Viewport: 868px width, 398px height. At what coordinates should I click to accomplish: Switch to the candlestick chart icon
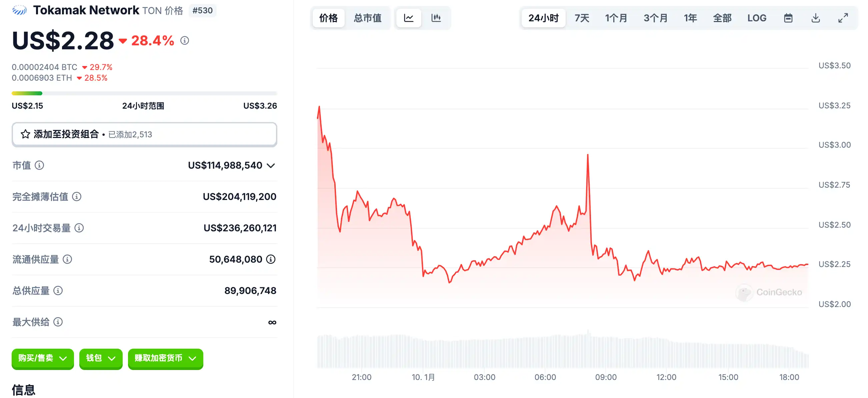click(x=436, y=18)
